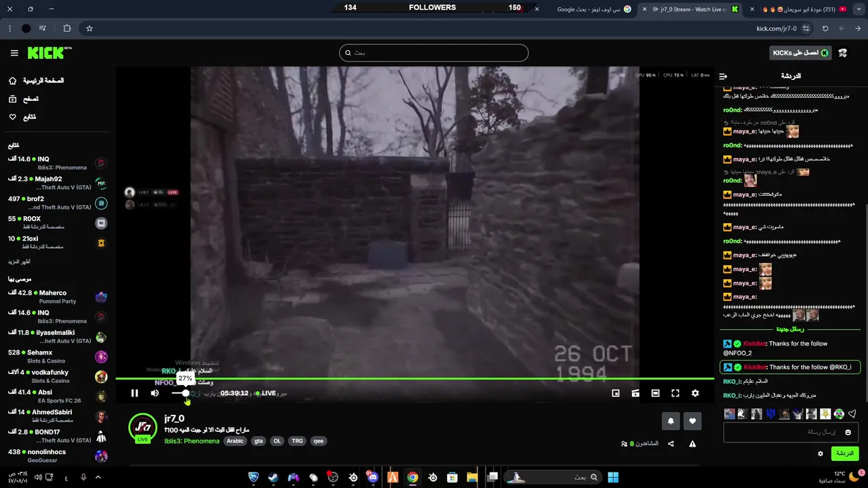Reload page in browser toolbar
The width and height of the screenshot is (868, 488).
pos(825,28)
